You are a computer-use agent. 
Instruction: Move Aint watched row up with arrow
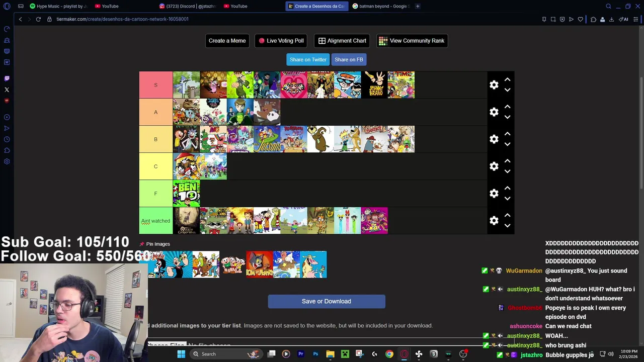(x=507, y=215)
